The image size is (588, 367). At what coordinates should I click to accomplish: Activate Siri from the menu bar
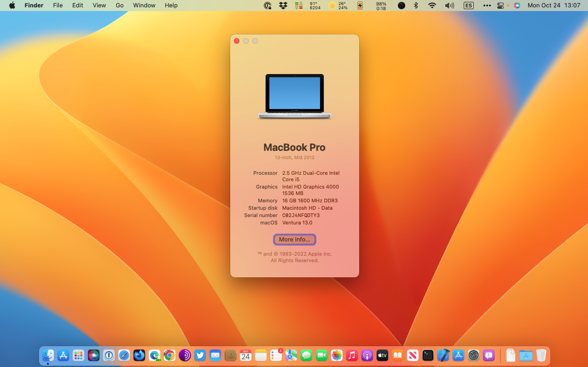[x=517, y=6]
